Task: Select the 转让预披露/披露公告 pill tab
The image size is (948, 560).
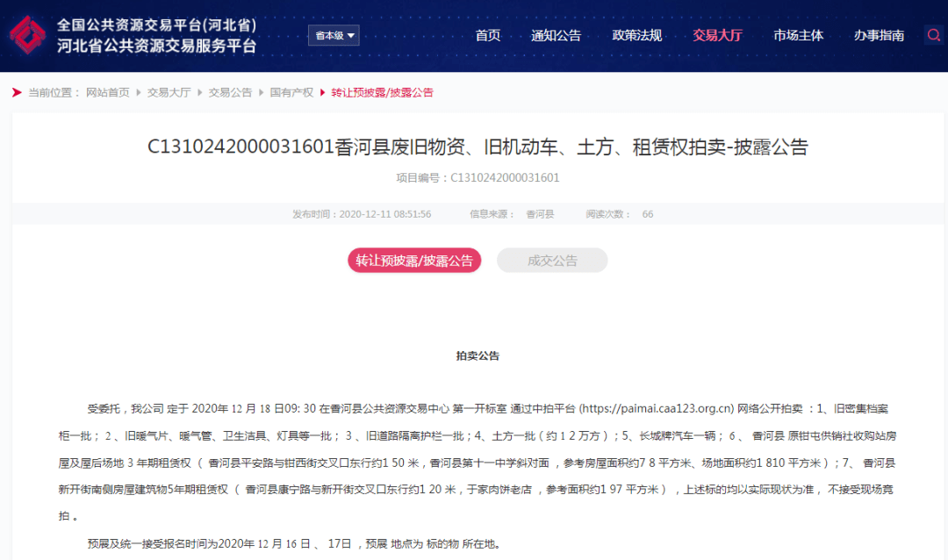Action: pos(414,261)
